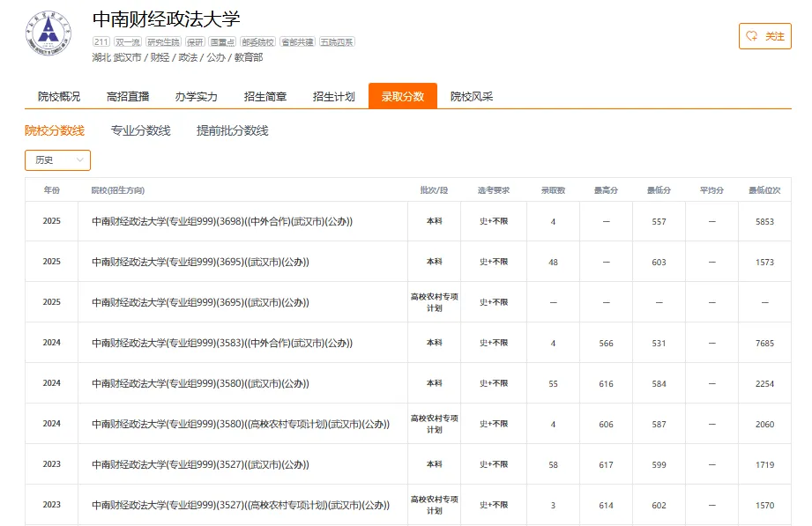812x526 pixels.
Task: Open the 院校风采 tab
Action: [472, 96]
